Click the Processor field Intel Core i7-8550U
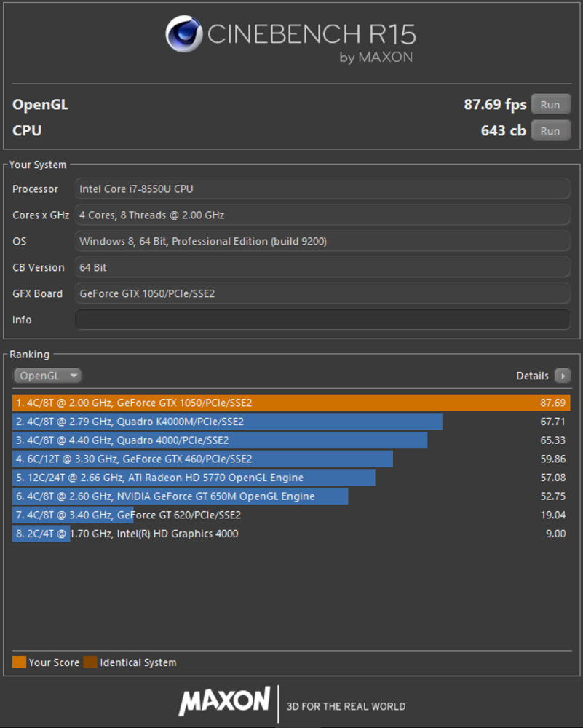The image size is (583, 728). pyautogui.click(x=322, y=189)
